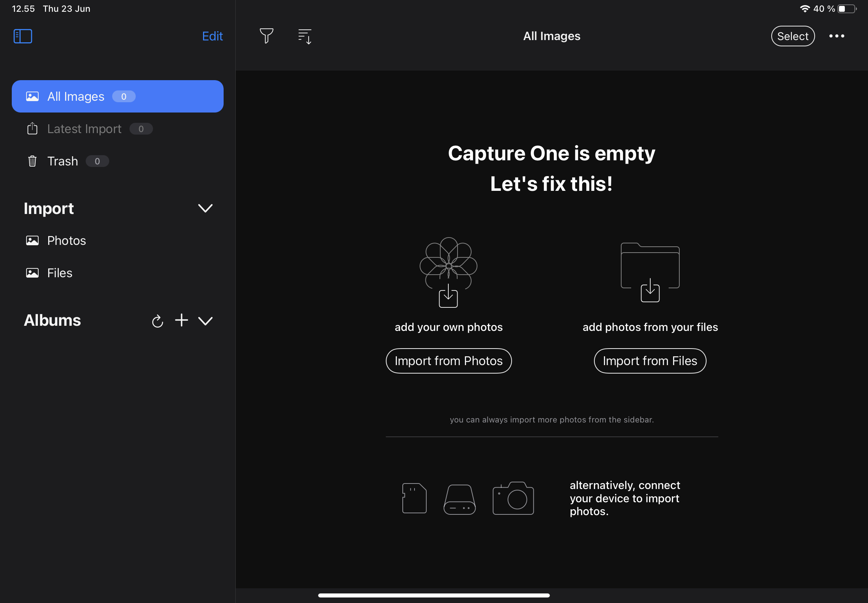This screenshot has width=868, height=603.
Task: Select All Images collection
Action: tap(118, 96)
